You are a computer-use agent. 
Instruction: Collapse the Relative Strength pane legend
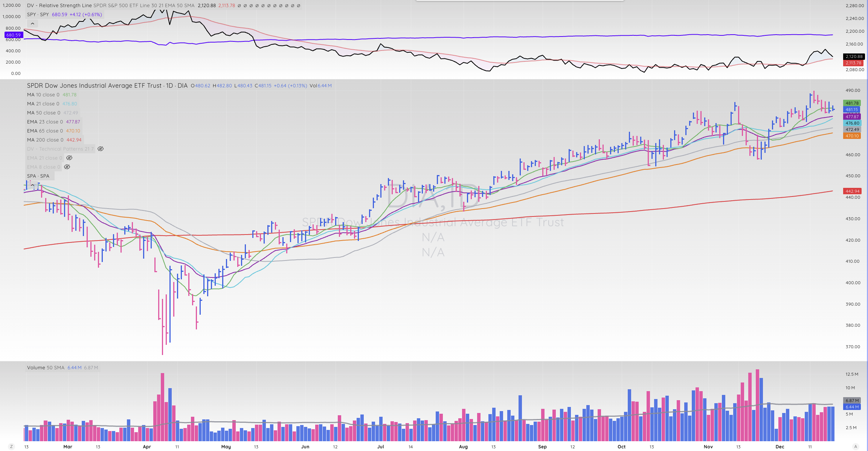coord(33,24)
